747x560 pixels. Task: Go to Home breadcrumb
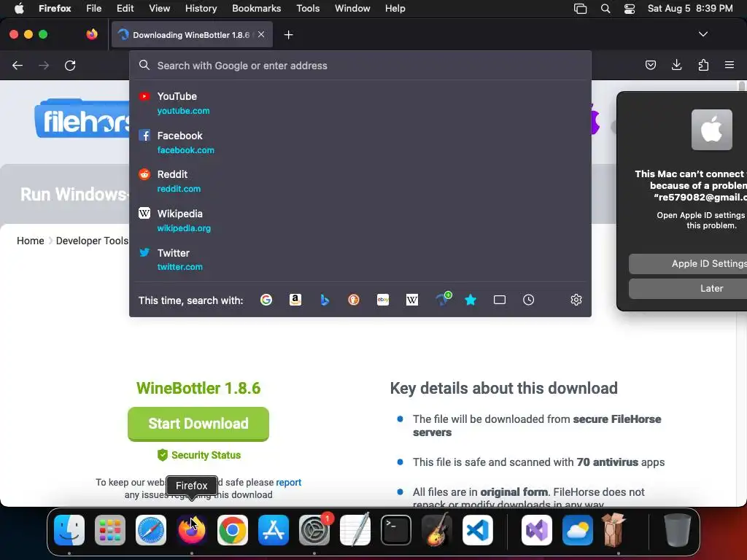(30, 241)
